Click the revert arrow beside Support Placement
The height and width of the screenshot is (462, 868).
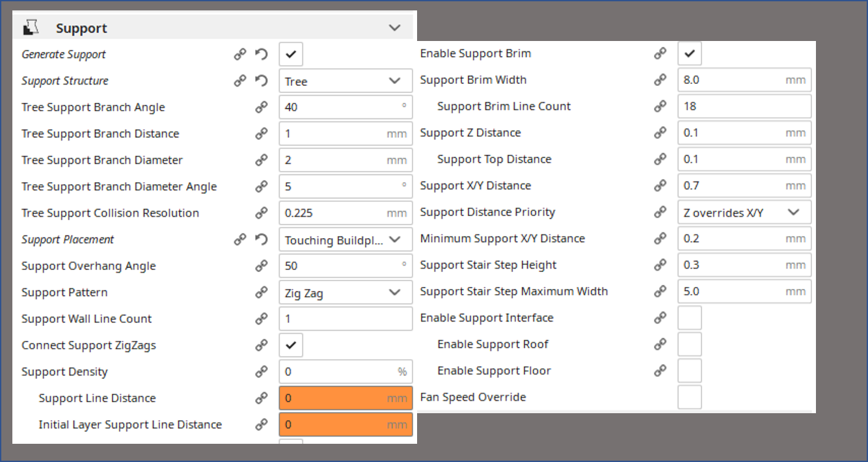click(262, 239)
